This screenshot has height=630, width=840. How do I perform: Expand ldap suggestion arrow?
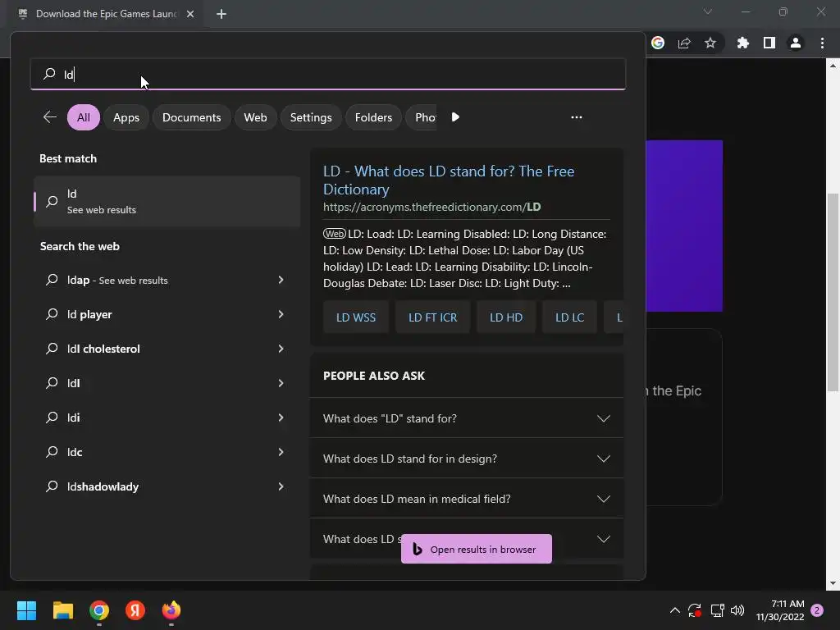[281, 280]
